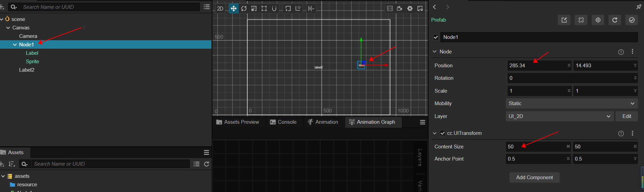Select the Rect transform tool
This screenshot has height=192, width=644.
click(x=264, y=8)
